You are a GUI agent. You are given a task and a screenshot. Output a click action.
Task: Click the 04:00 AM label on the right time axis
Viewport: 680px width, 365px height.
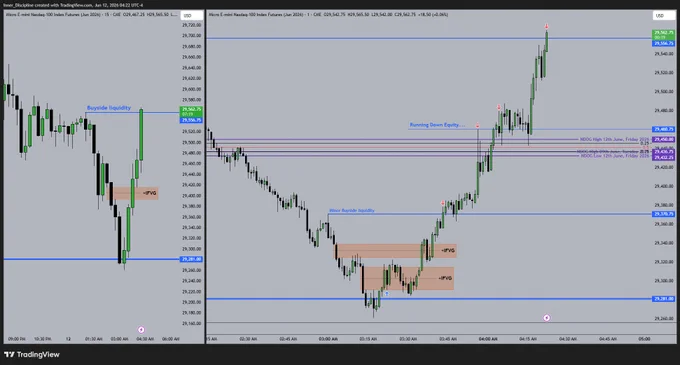pos(488,339)
